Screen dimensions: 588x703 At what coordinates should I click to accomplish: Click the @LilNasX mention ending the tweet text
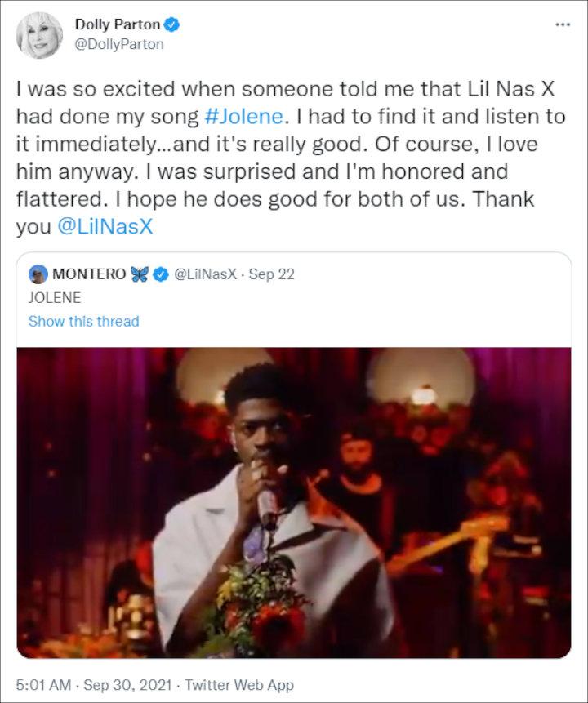click(x=105, y=227)
